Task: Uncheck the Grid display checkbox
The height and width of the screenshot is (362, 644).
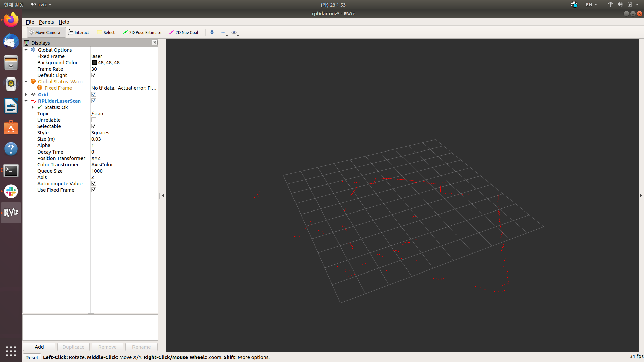Action: (x=94, y=95)
